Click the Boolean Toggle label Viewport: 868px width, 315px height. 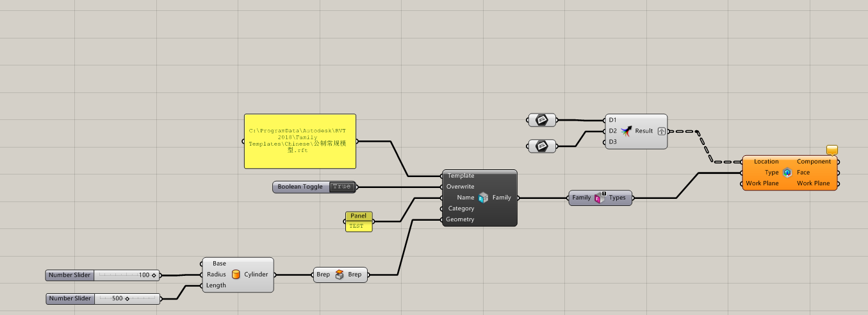pyautogui.click(x=300, y=187)
